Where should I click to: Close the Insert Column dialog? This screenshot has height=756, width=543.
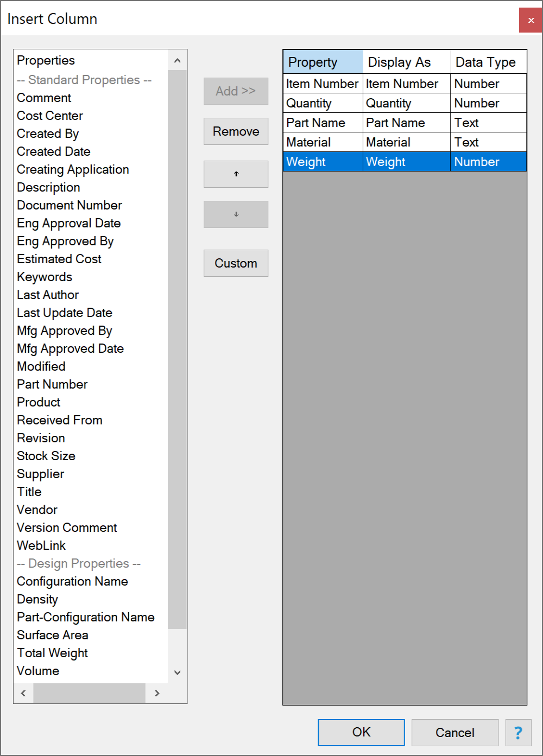531,20
